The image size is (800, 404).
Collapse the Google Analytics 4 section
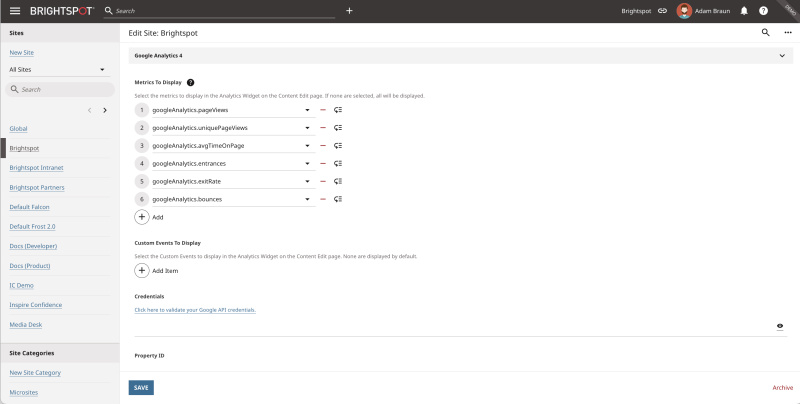(x=782, y=56)
